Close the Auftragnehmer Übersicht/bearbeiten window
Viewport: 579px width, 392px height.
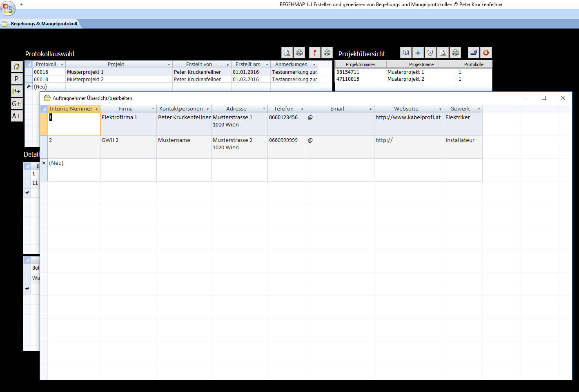click(563, 98)
